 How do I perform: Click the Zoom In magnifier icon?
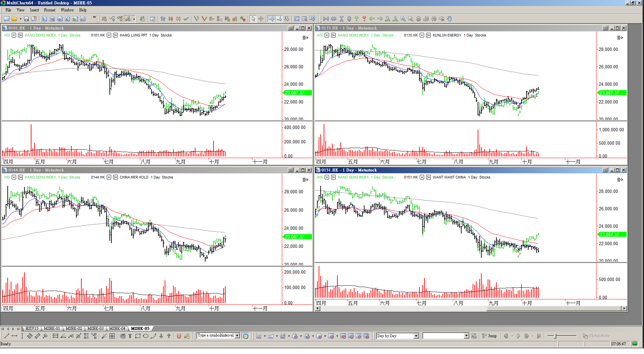point(403,19)
